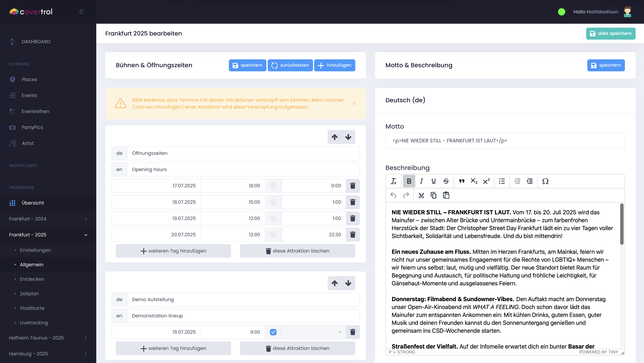Select Zeitplan in the sidebar menu
644x363 pixels.
[29, 294]
